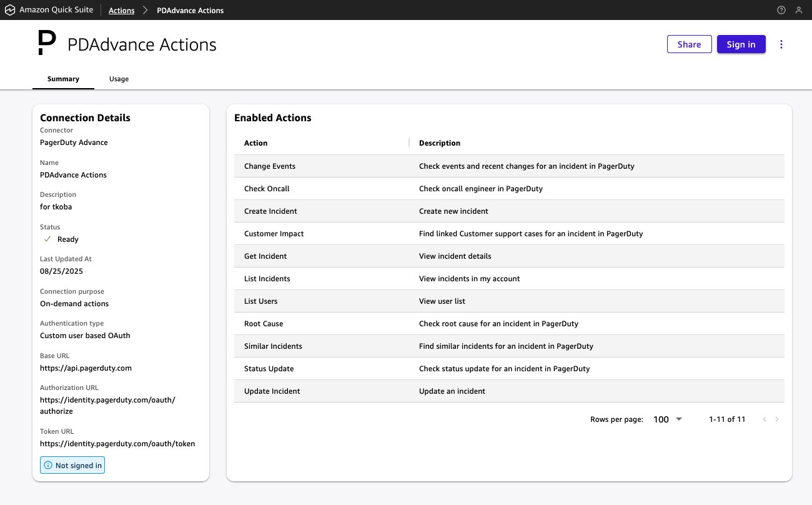Navigate to Actions breadcrumb link
Viewport: 812px width, 505px height.
pos(121,11)
